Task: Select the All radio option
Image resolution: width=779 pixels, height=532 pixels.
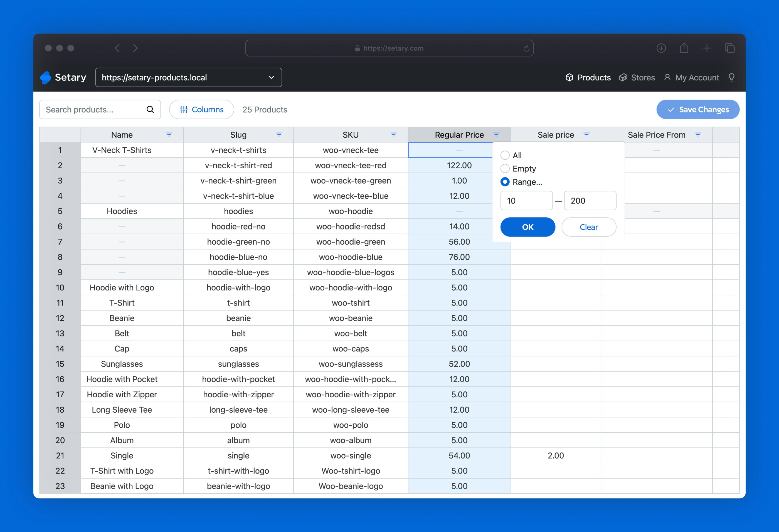Action: click(505, 155)
